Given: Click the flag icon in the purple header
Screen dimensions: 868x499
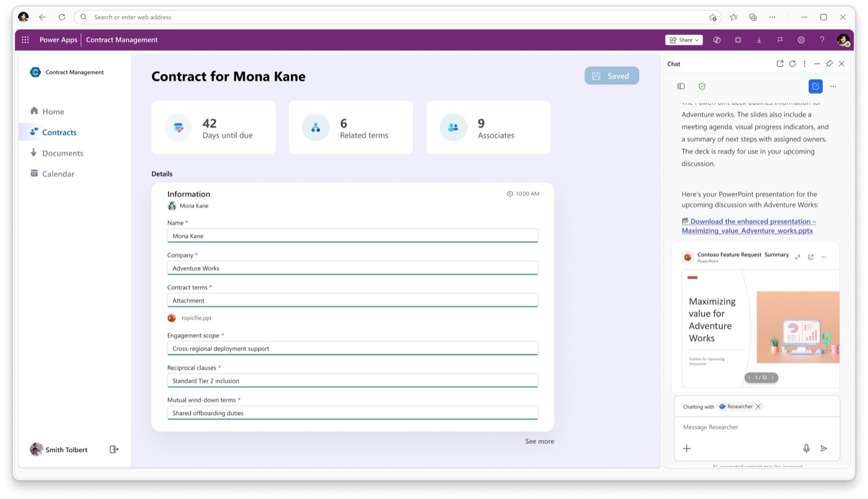Looking at the screenshot, I should click(x=780, y=40).
